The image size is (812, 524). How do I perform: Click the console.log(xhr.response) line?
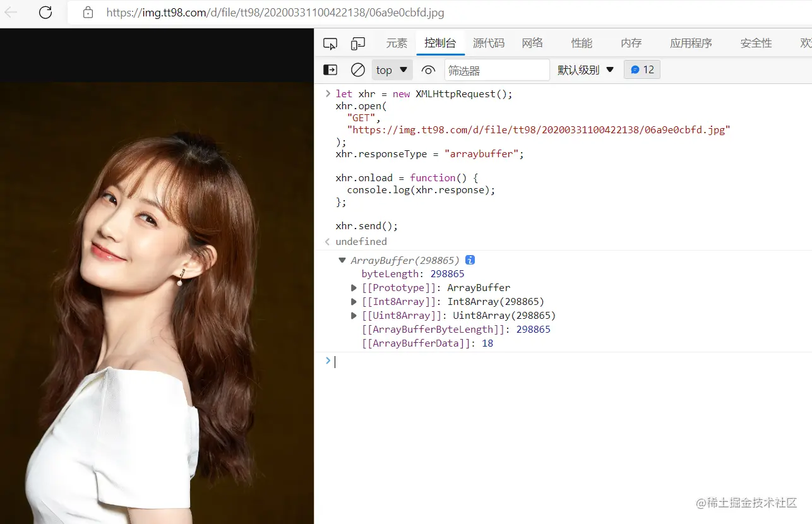pos(421,190)
